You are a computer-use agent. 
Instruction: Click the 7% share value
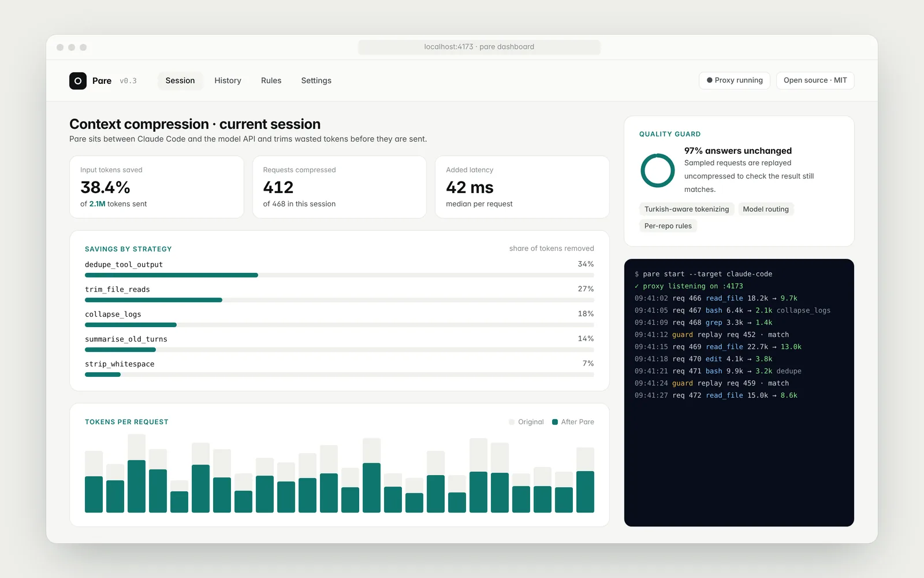pyautogui.click(x=588, y=364)
